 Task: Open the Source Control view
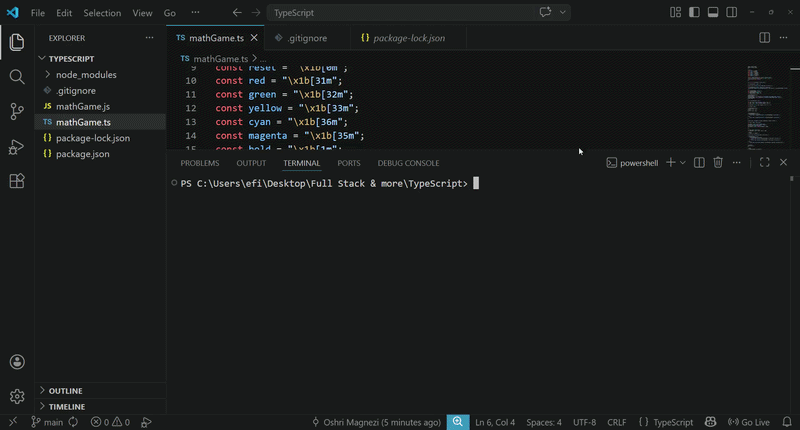[16, 112]
